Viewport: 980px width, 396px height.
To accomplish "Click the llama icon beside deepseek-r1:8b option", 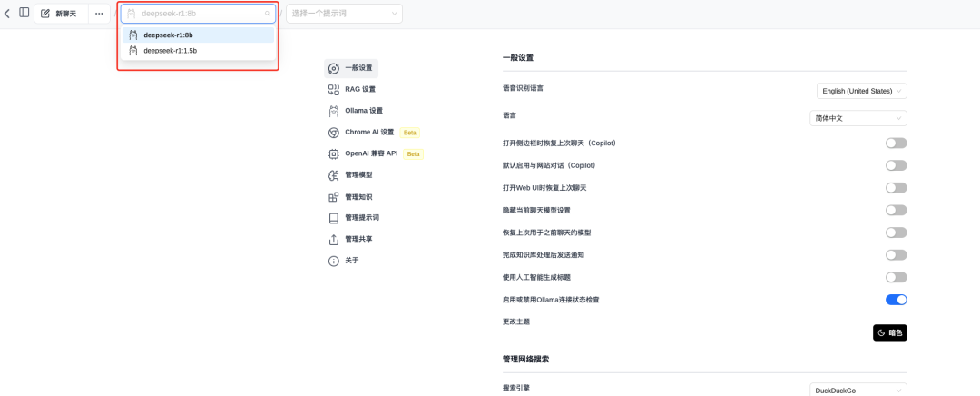I will click(133, 35).
